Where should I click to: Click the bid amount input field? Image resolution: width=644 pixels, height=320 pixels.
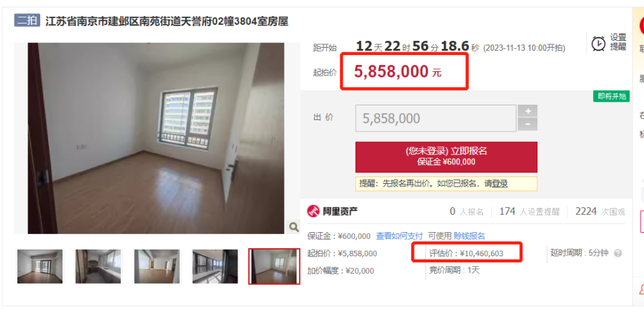[436, 118]
